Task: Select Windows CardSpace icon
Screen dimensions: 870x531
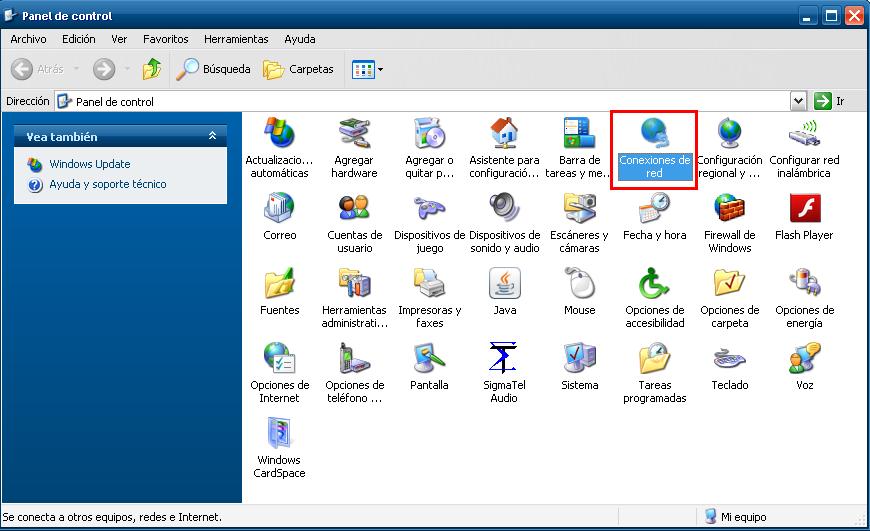Action: click(280, 433)
